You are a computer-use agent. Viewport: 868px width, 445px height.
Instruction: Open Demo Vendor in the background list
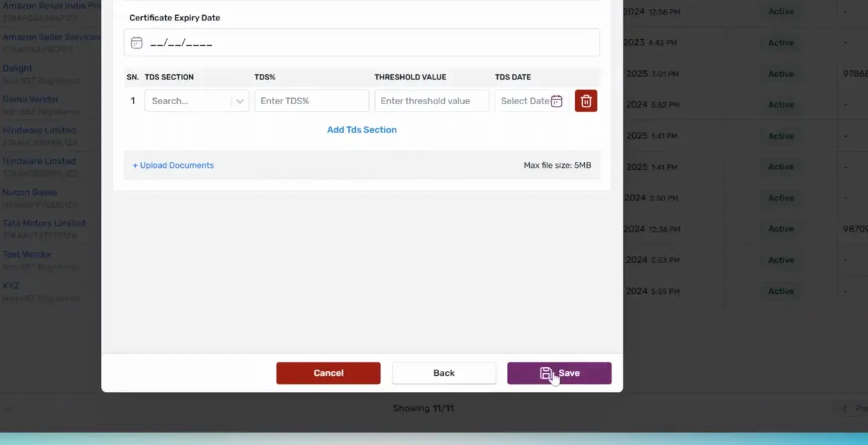(x=31, y=99)
